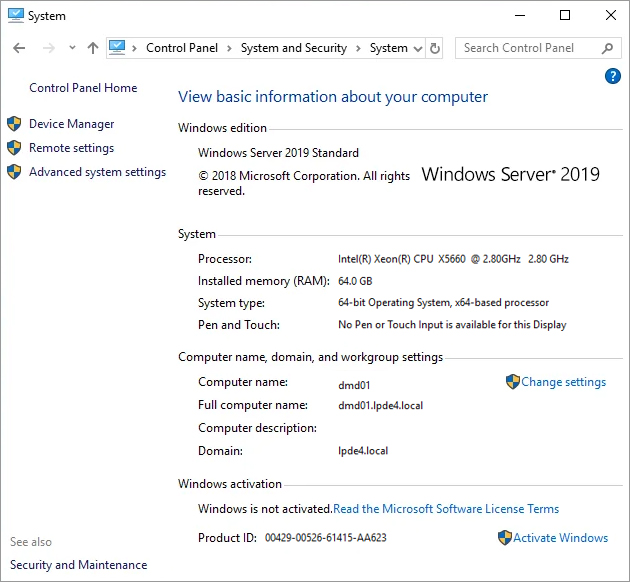
Task: Select the Control Panel breadcrumb
Action: [182, 48]
